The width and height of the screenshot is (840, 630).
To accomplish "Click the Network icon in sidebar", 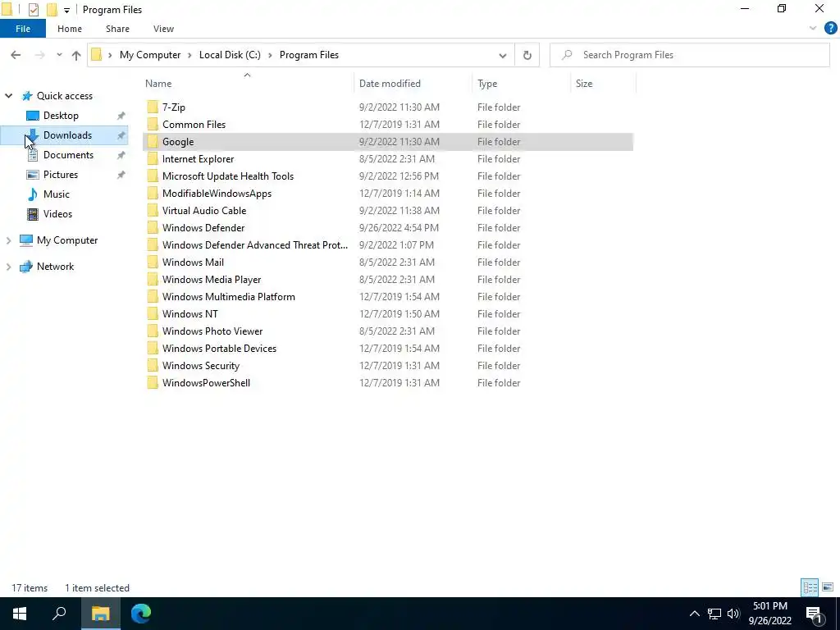I will tap(25, 267).
